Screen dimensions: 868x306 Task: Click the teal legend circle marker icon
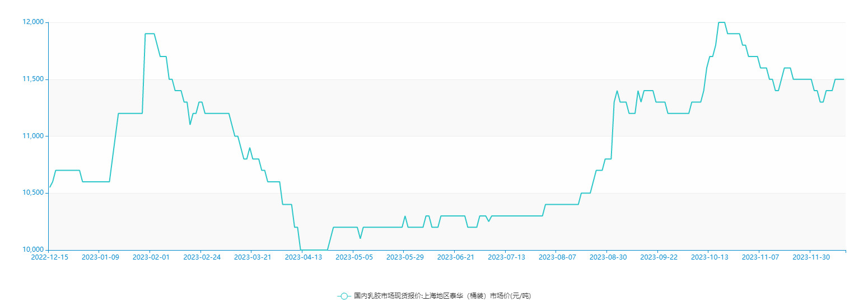pos(344,296)
